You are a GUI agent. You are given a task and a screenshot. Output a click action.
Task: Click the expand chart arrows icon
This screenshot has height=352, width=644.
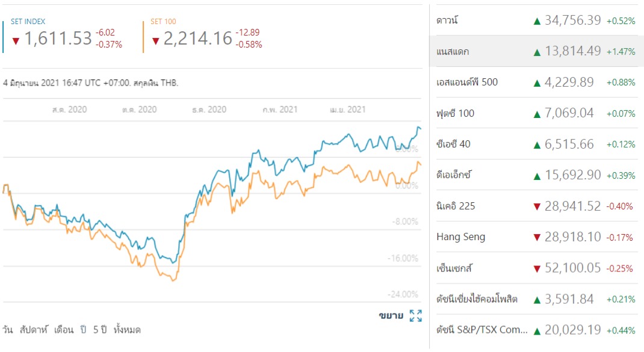pyautogui.click(x=416, y=316)
